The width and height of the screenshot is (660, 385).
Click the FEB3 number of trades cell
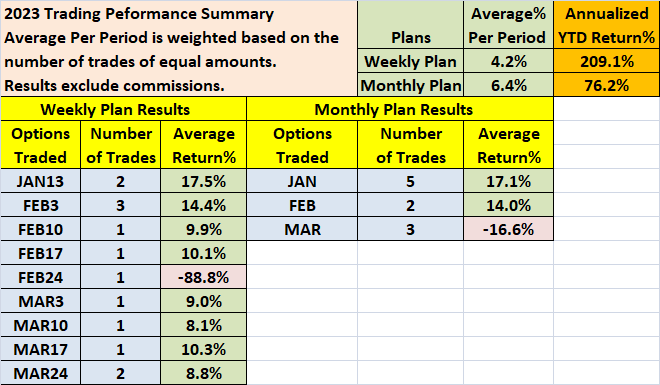pyautogui.click(x=120, y=205)
